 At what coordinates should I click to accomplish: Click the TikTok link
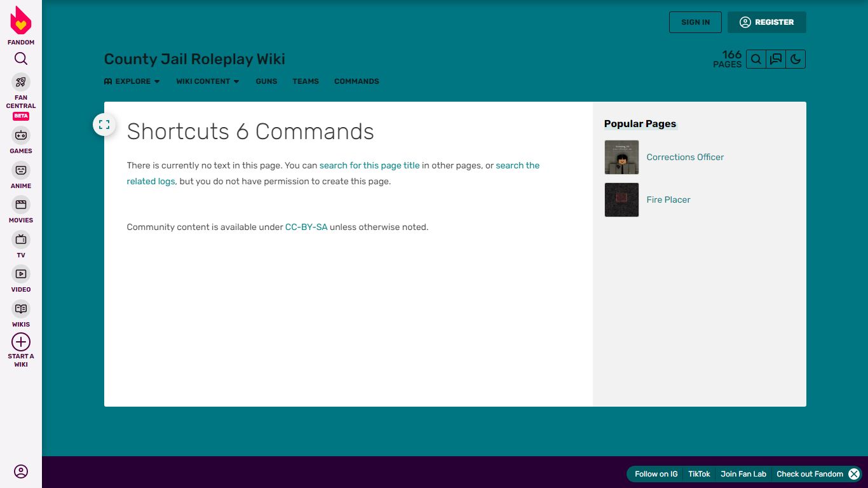coord(699,474)
